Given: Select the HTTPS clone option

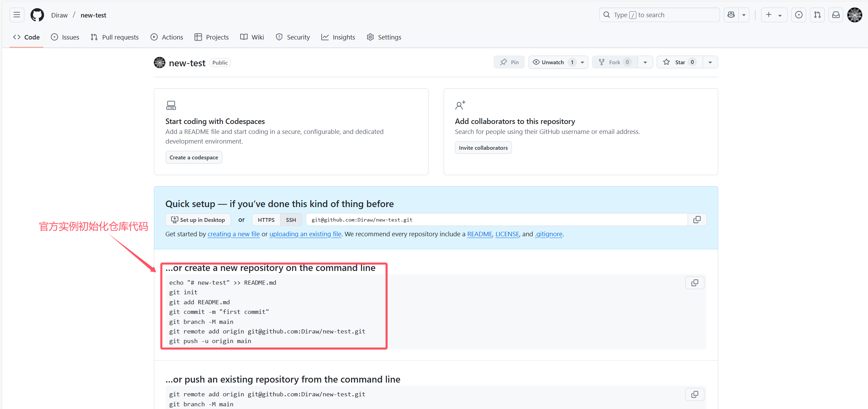Looking at the screenshot, I should tap(266, 220).
